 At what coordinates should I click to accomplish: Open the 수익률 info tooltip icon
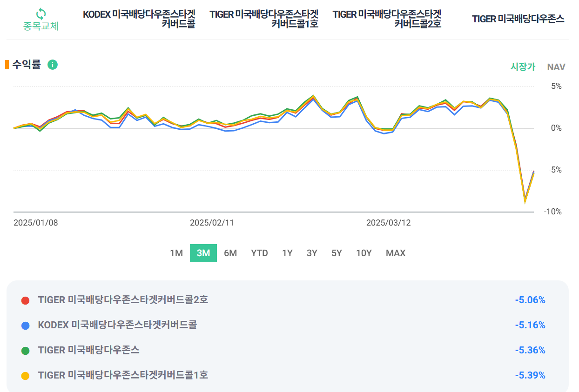tap(53, 65)
